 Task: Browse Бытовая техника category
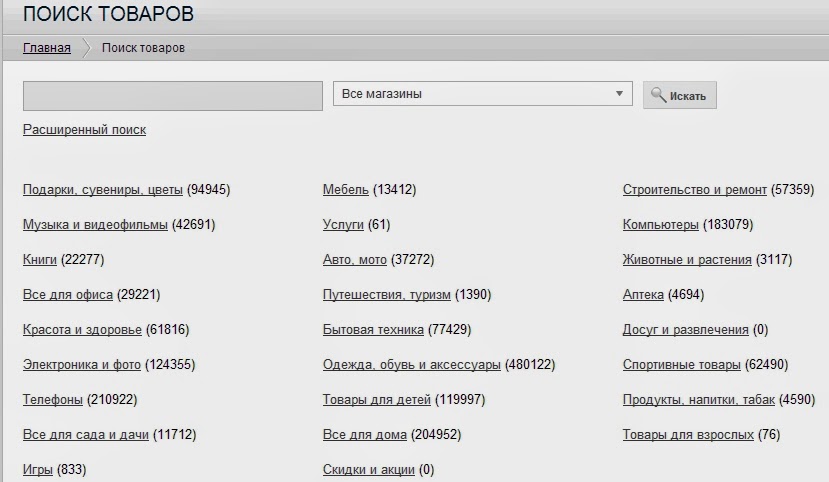click(x=373, y=330)
